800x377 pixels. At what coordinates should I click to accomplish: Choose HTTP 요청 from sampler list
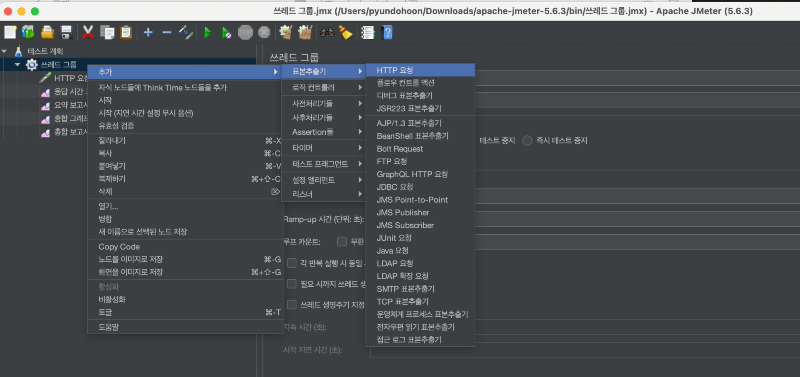point(420,70)
